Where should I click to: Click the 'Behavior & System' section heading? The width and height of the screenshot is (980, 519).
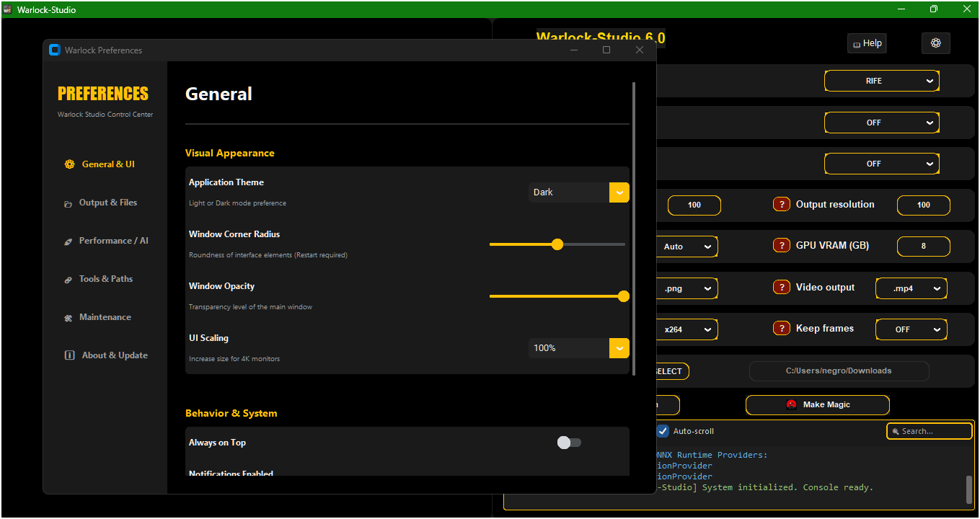click(231, 413)
